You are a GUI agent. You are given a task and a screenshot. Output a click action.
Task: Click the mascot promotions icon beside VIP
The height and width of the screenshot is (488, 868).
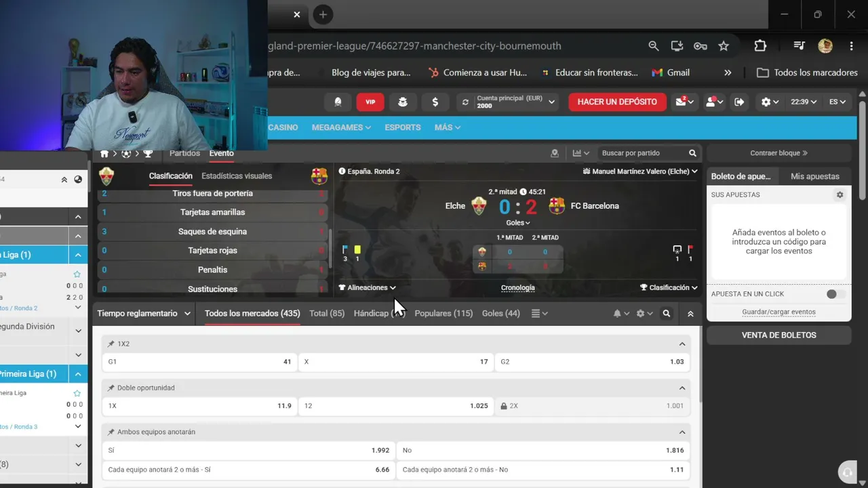click(403, 102)
